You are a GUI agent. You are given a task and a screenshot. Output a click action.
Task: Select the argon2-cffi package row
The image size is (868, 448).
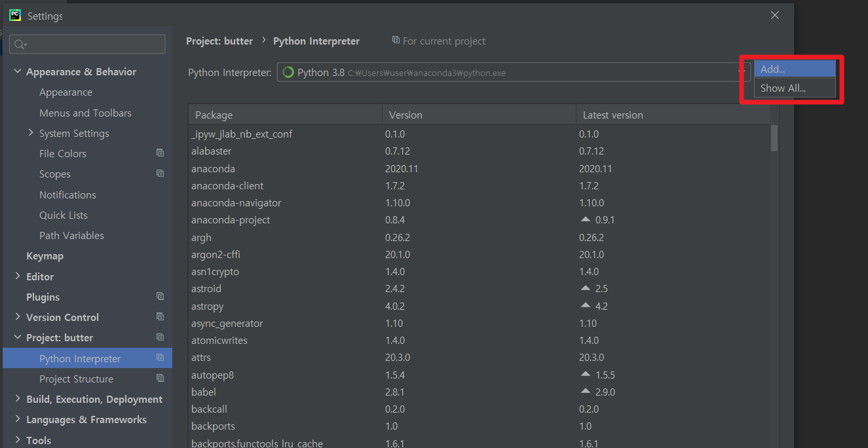click(480, 254)
